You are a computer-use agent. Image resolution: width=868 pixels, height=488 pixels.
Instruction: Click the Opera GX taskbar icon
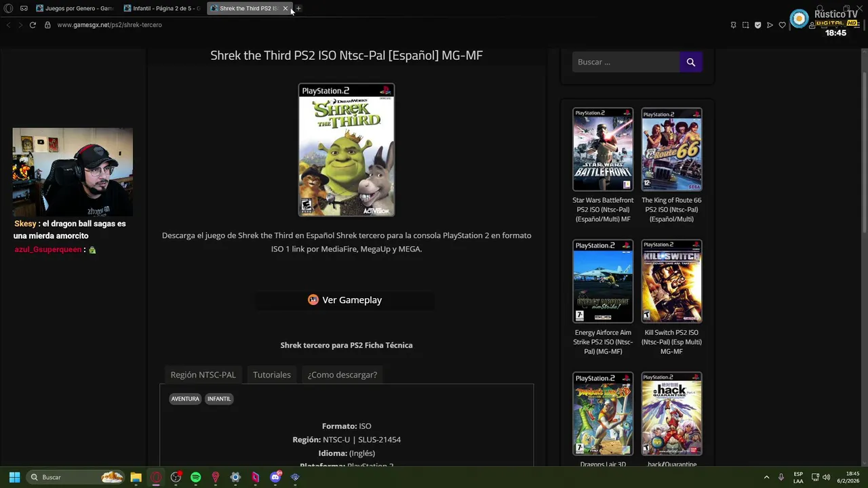tap(156, 477)
